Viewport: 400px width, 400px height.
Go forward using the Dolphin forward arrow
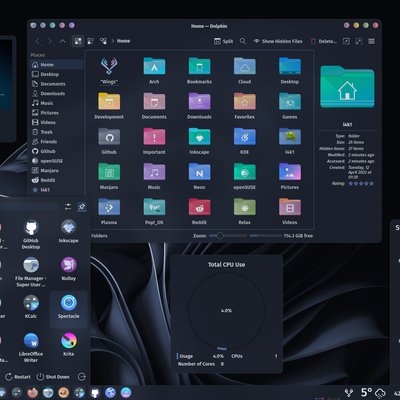pyautogui.click(x=50, y=41)
